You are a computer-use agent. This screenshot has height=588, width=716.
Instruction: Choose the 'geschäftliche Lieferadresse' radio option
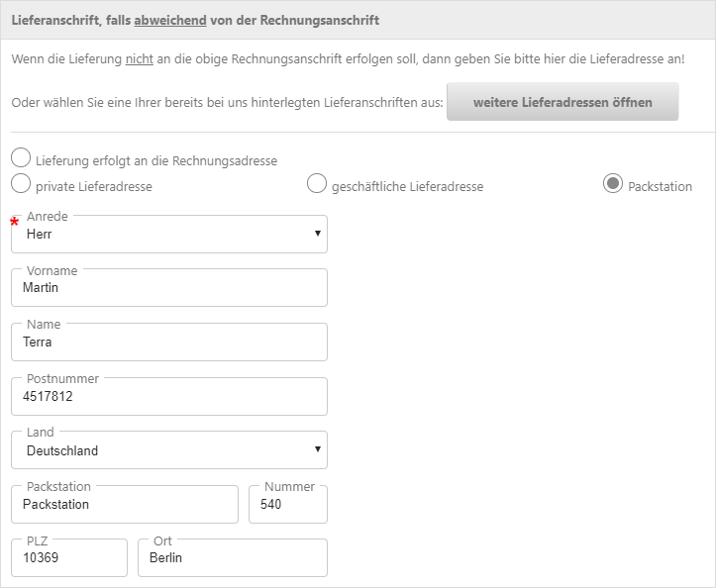click(x=317, y=183)
